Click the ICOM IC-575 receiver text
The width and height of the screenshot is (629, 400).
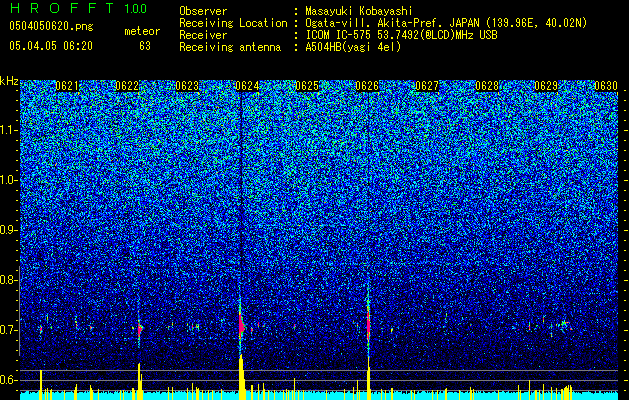401,35
